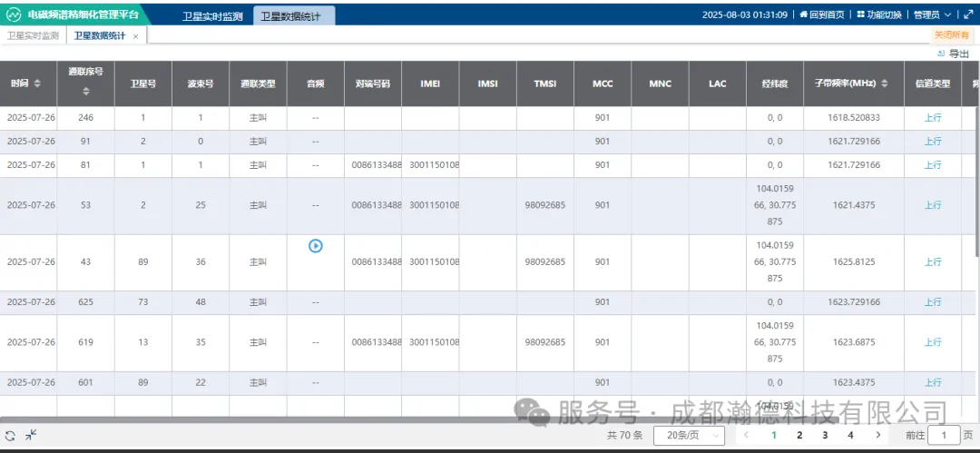Viewport: 980px width, 453px height.
Task: Go to the previous page arrow
Action: pos(746,435)
